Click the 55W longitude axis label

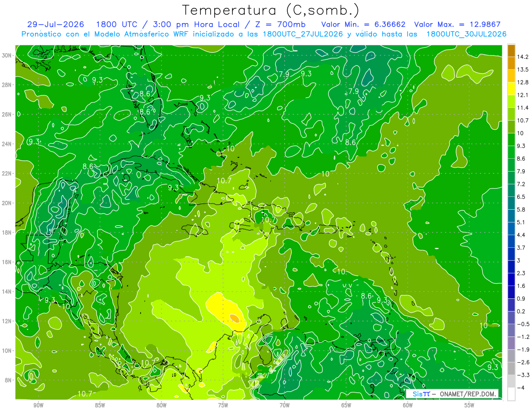coord(469,405)
